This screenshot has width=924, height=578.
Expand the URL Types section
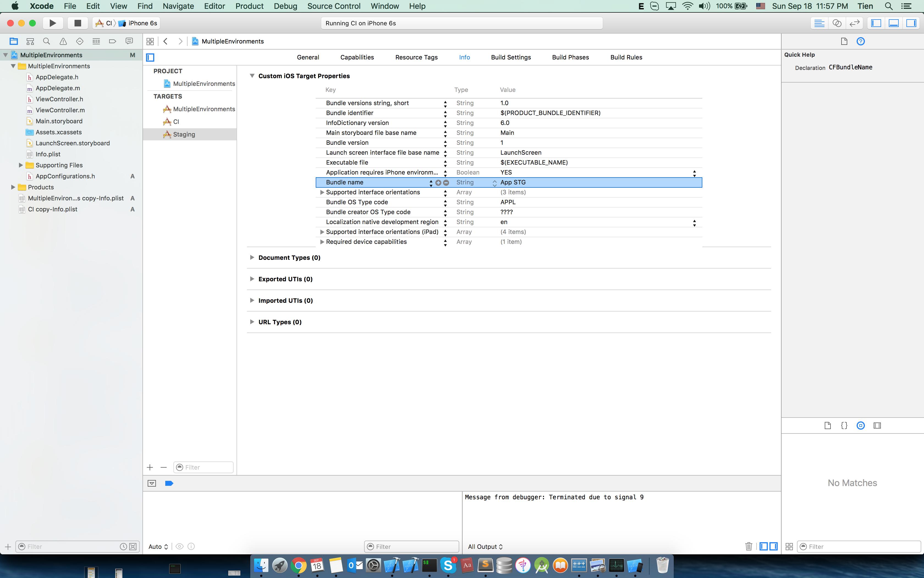point(252,321)
